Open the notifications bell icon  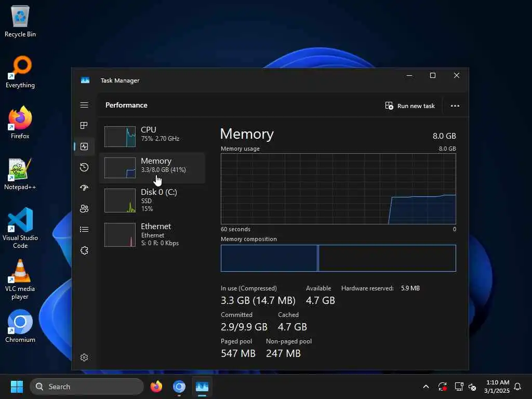point(518,387)
